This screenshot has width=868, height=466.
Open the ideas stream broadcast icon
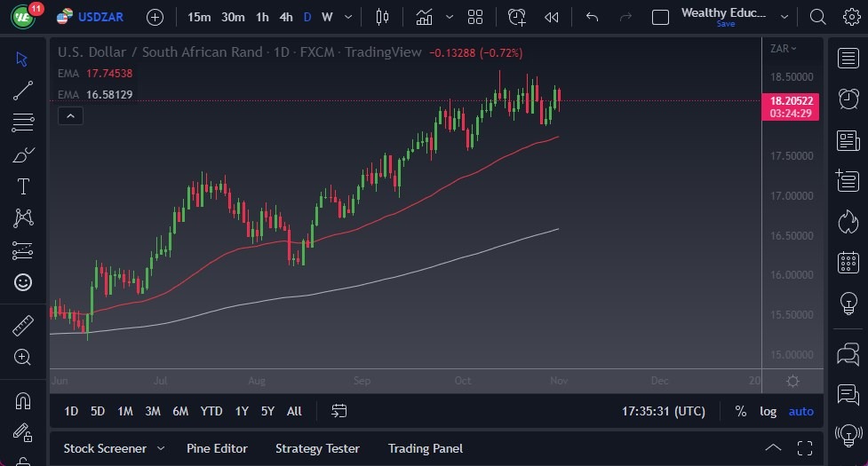[x=848, y=435]
